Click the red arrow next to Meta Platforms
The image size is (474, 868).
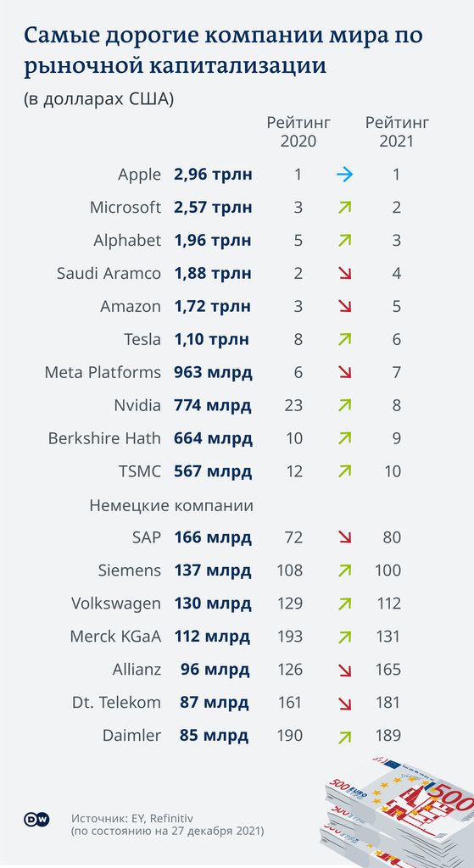(344, 373)
